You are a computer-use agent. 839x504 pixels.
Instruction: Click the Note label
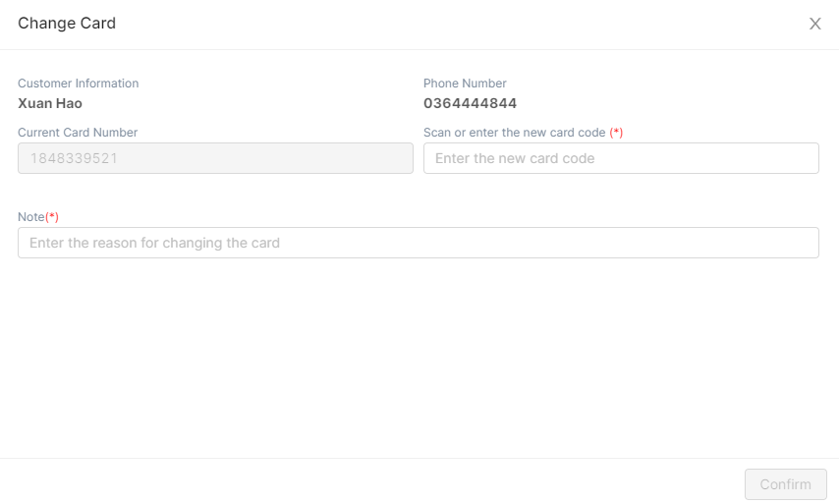point(31,216)
